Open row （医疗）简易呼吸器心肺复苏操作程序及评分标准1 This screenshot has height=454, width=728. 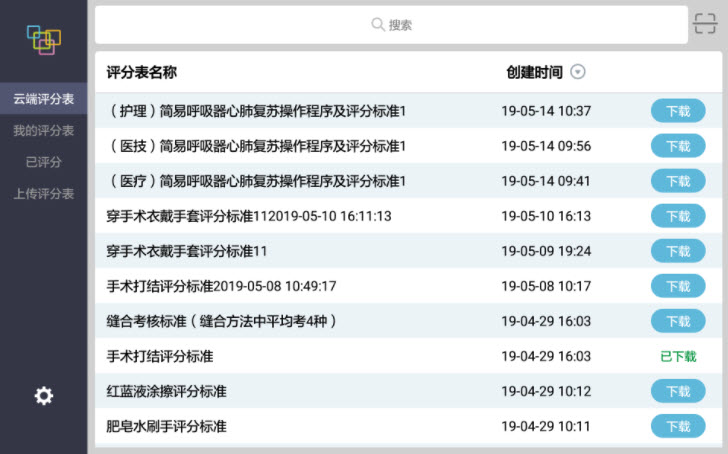point(409,181)
